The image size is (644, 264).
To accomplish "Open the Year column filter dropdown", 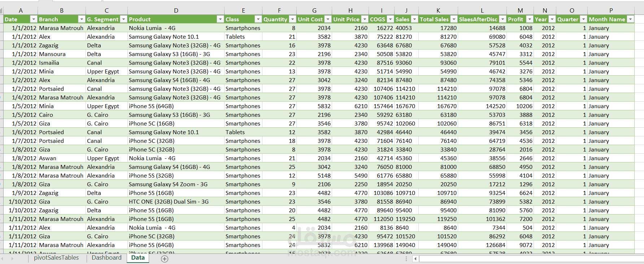I will pos(552,19).
